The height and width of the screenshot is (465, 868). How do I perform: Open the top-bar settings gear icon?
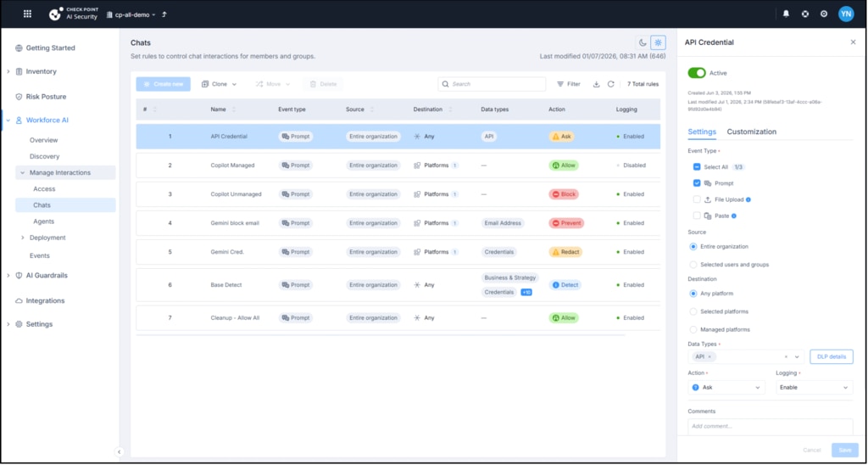824,14
